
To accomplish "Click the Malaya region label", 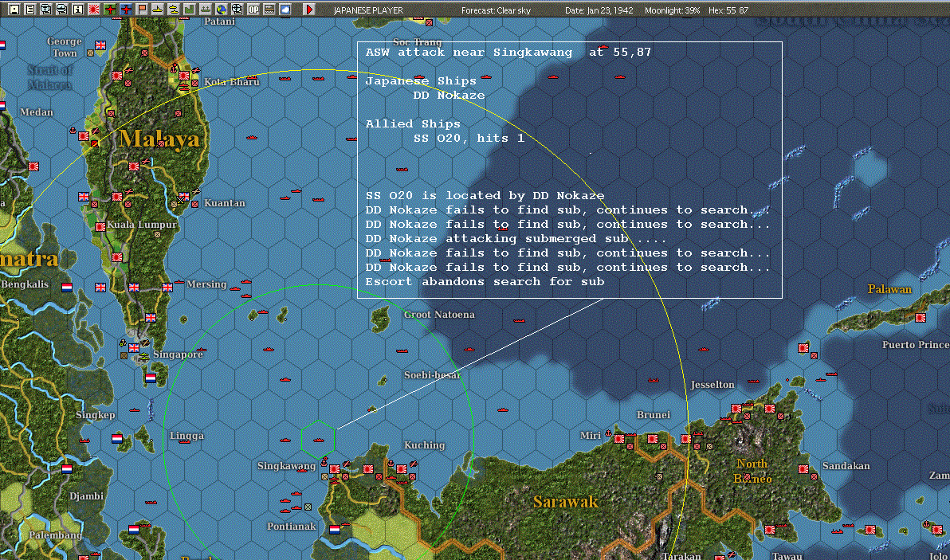I will (x=159, y=139).
